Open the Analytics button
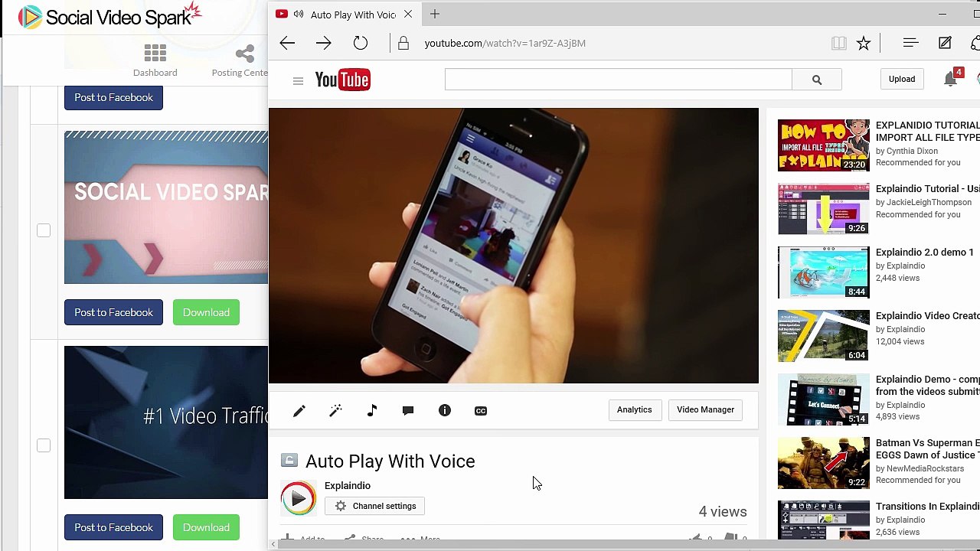This screenshot has height=551, width=980. click(635, 409)
